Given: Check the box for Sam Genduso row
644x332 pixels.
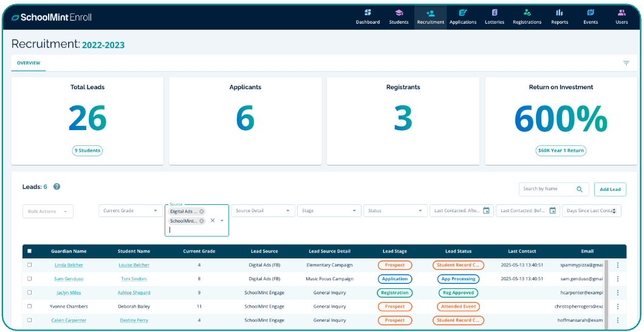Looking at the screenshot, I should point(29,279).
